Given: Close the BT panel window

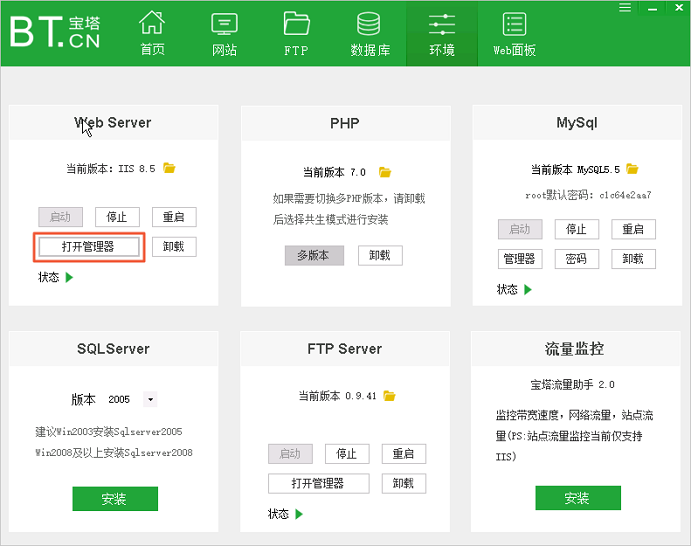Looking at the screenshot, I should tap(679, 7).
